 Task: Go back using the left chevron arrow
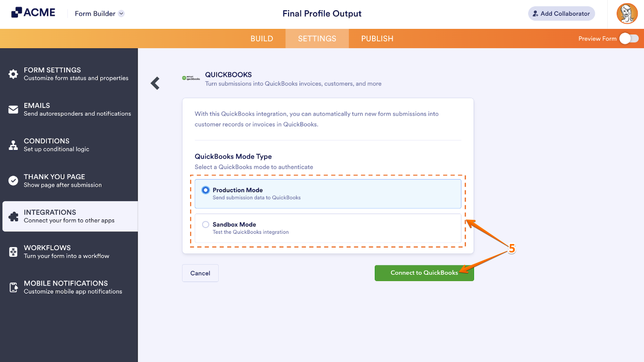pos(155,83)
